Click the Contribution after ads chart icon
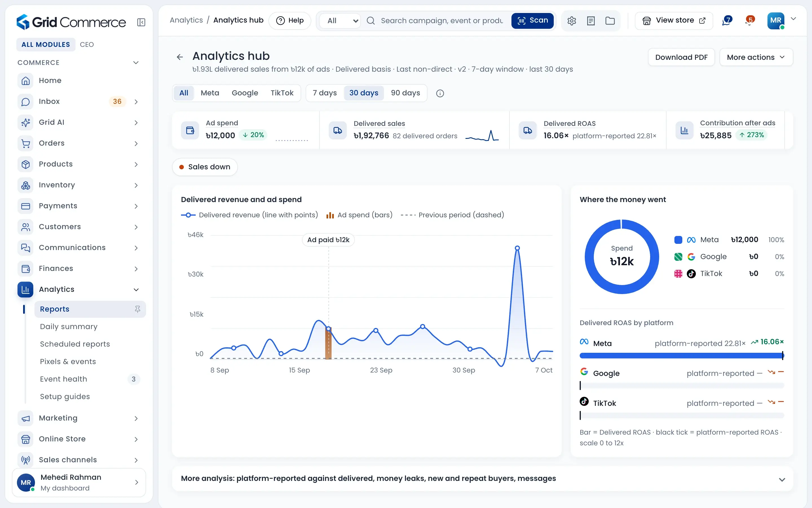Image resolution: width=812 pixels, height=508 pixels. pyautogui.click(x=684, y=130)
